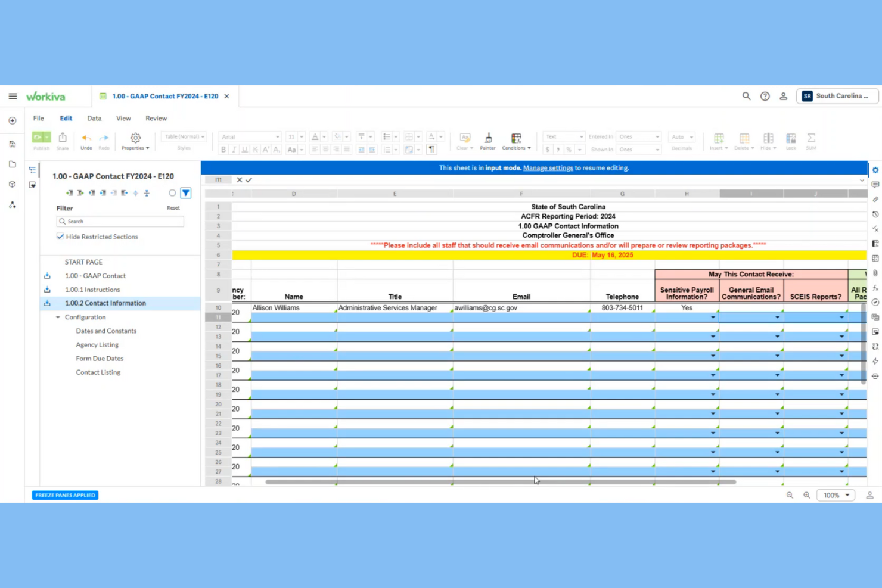Collapse the Configuration tree node
Viewport: 882px width, 588px height.
58,318
